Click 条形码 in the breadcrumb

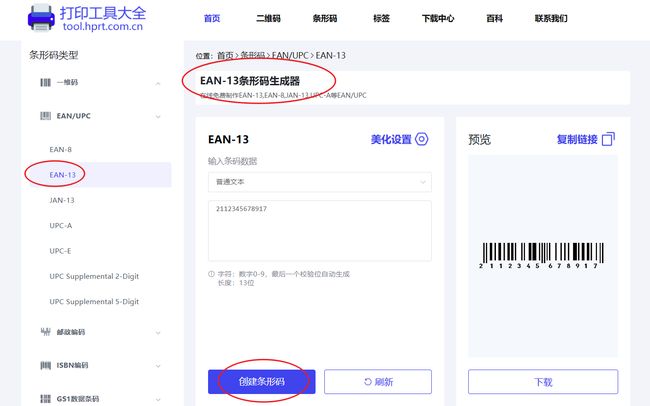click(x=252, y=55)
